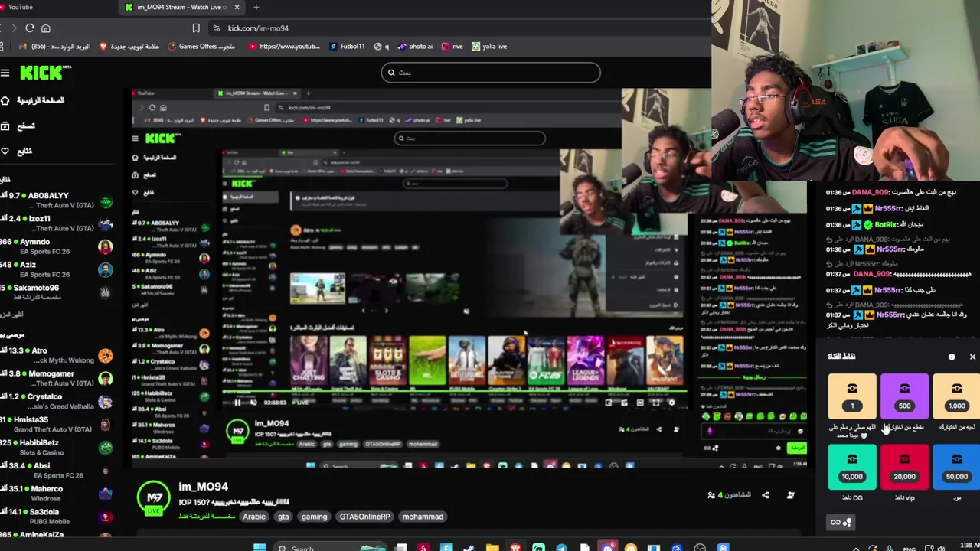Click the im_MO94 live avatar

(154, 497)
